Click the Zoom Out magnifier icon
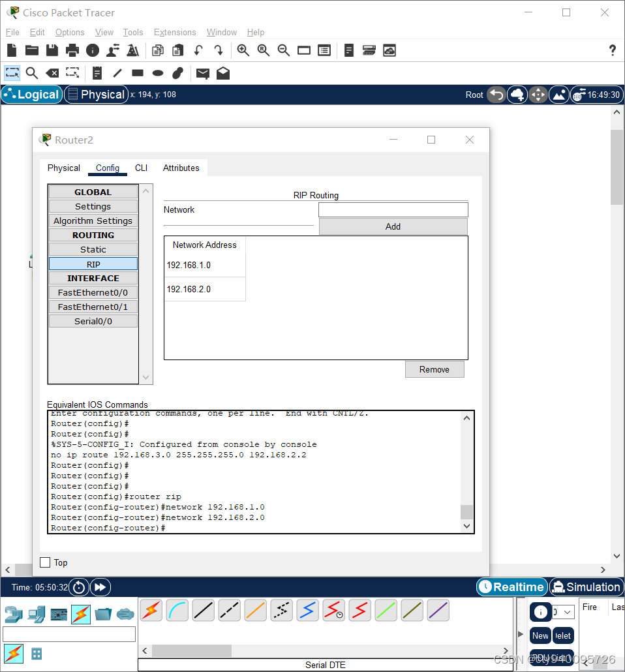Image resolution: width=625 pixels, height=672 pixels. pyautogui.click(x=283, y=51)
